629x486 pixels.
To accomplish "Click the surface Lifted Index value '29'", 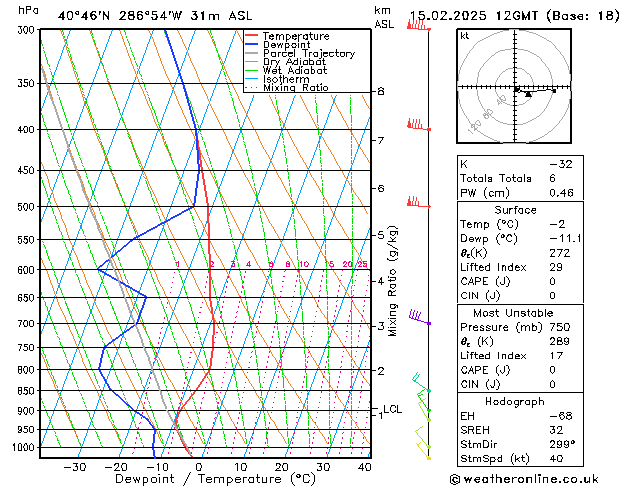I will tap(556, 267).
